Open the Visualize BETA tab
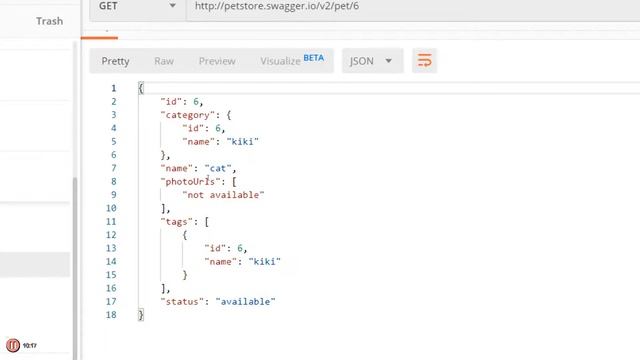Screen dimensions: 640x360 pyautogui.click(x=292, y=60)
